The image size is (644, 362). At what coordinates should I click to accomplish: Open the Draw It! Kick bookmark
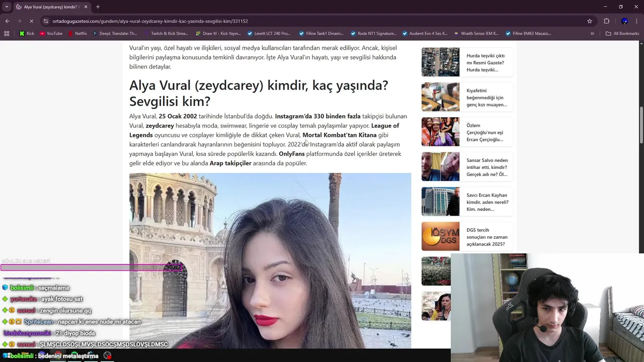click(218, 34)
